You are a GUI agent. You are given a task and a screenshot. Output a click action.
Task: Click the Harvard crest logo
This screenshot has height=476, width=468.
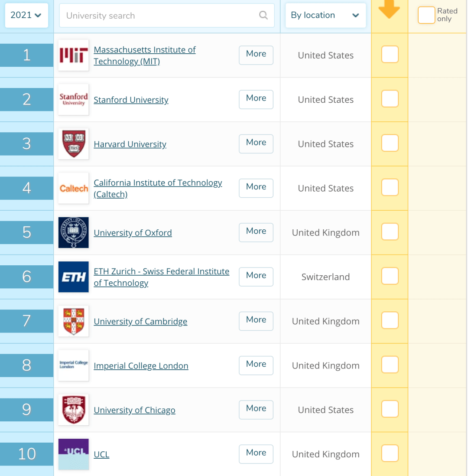pos(73,144)
